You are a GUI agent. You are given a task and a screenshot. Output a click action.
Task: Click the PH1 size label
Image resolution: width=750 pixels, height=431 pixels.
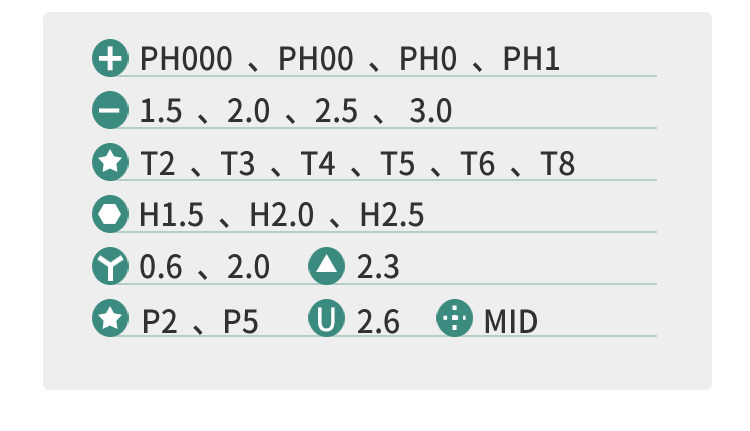(531, 60)
